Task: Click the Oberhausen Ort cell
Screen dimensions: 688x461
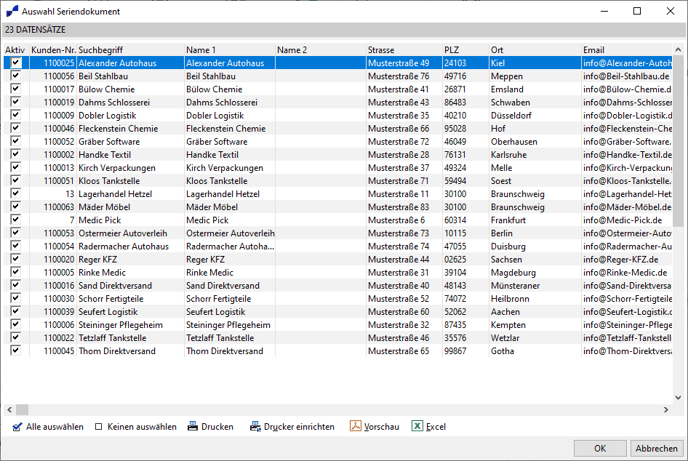Action: tap(535, 142)
